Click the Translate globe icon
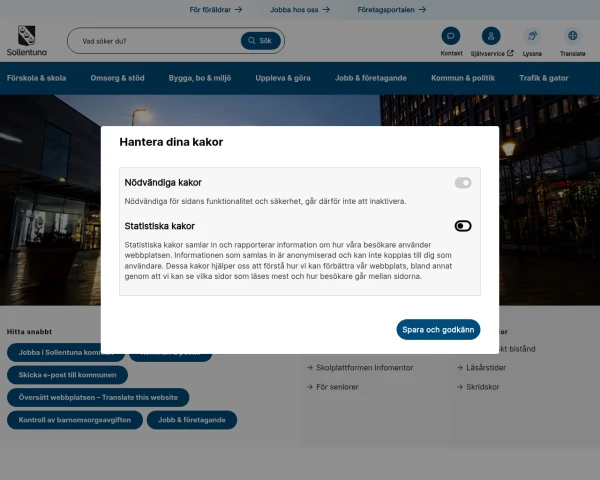Image resolution: width=600 pixels, height=480 pixels. coord(572,36)
